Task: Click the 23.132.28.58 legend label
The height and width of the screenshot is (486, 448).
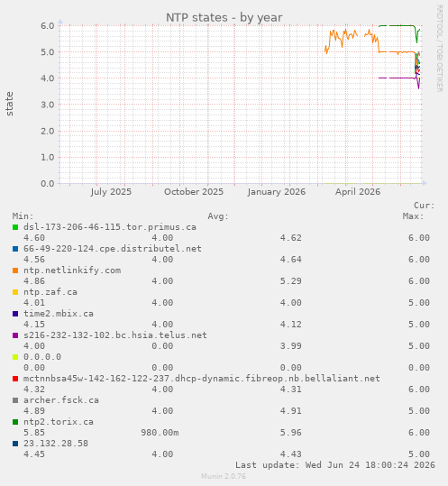Action: point(56,444)
